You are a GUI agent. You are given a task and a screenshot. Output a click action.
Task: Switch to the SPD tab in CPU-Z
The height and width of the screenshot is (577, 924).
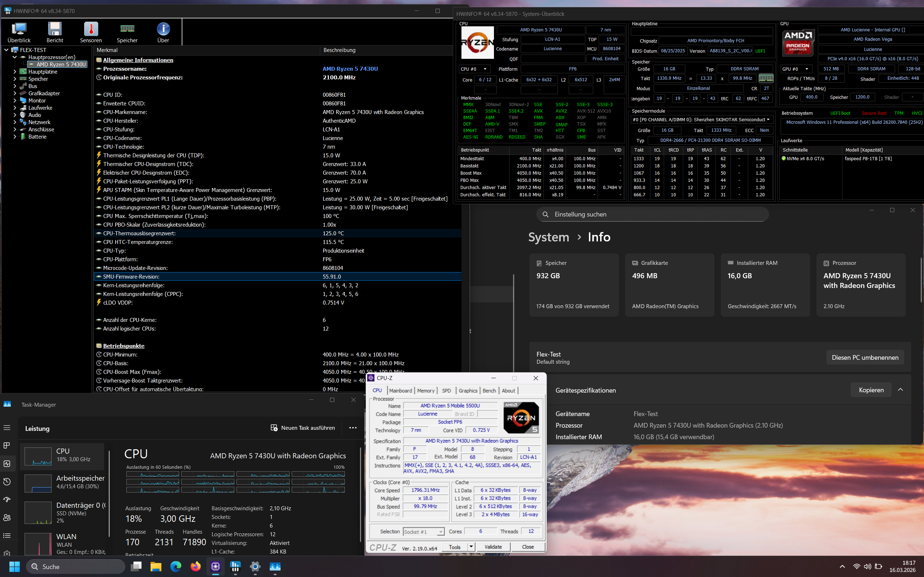tap(446, 390)
